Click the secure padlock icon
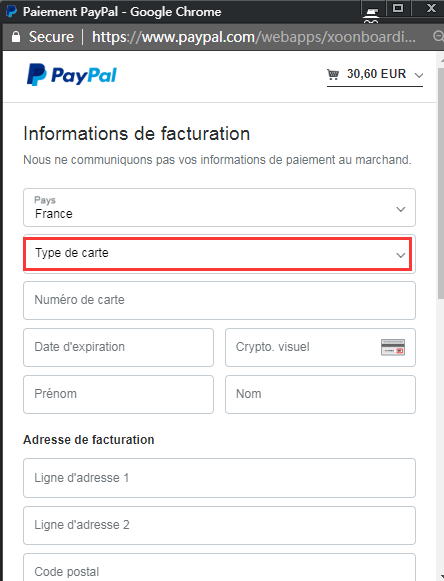 pyautogui.click(x=16, y=37)
